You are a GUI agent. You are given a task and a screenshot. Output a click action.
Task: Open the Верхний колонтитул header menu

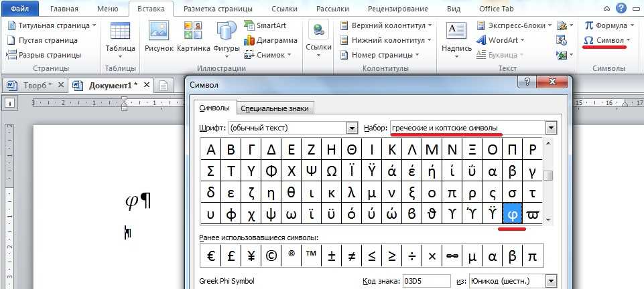(386, 25)
